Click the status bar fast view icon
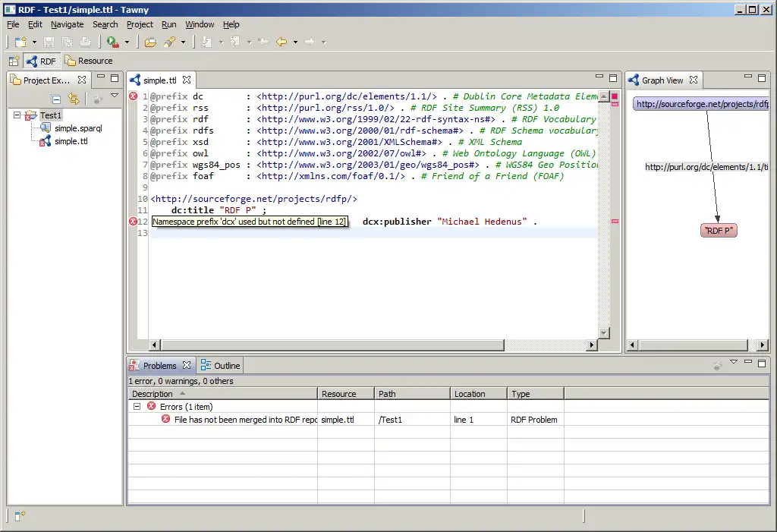Viewport: 777px width, 532px height. (x=19, y=516)
